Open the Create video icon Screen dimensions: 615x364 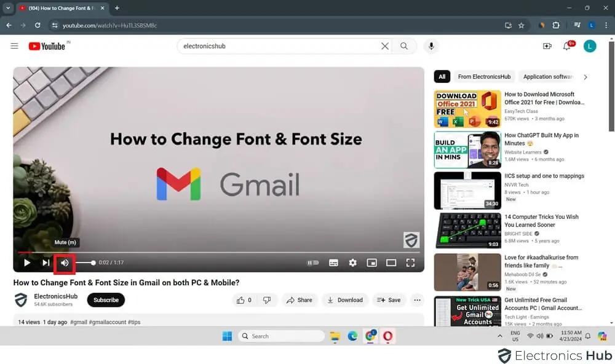[x=547, y=46]
